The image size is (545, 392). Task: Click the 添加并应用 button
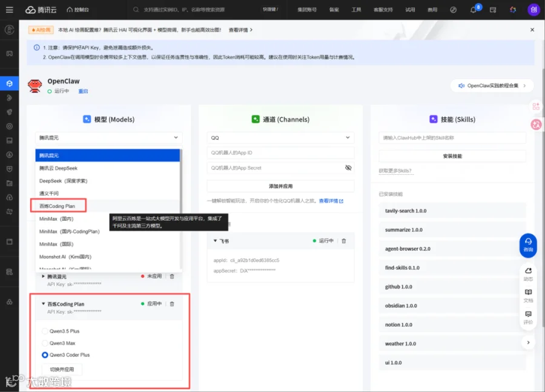coord(280,186)
